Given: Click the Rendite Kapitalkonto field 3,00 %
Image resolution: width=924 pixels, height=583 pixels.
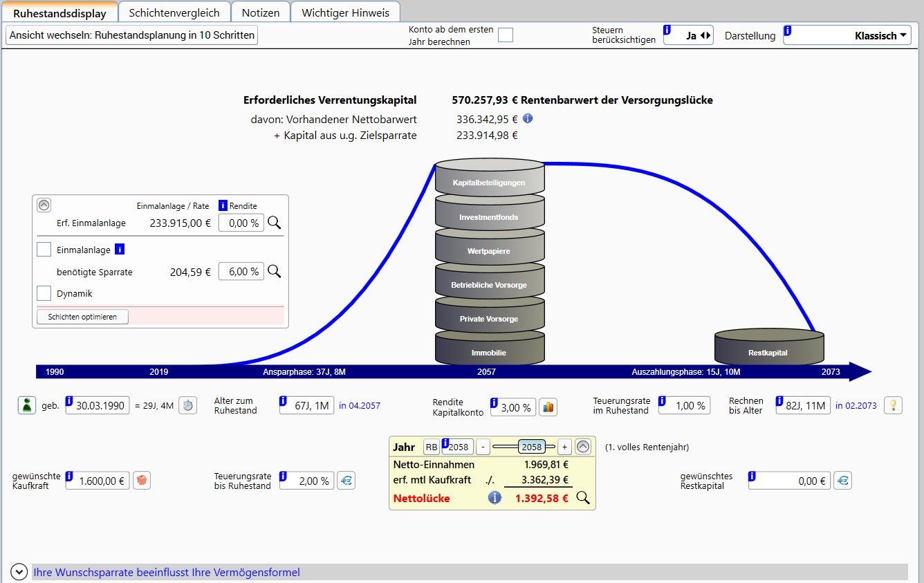Looking at the screenshot, I should coord(513,407).
